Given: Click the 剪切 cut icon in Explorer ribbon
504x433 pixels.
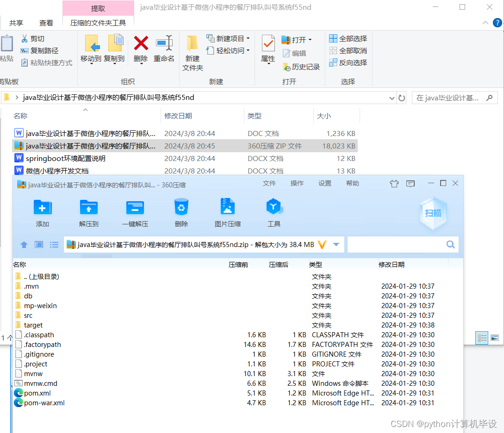Looking at the screenshot, I should click(25, 38).
